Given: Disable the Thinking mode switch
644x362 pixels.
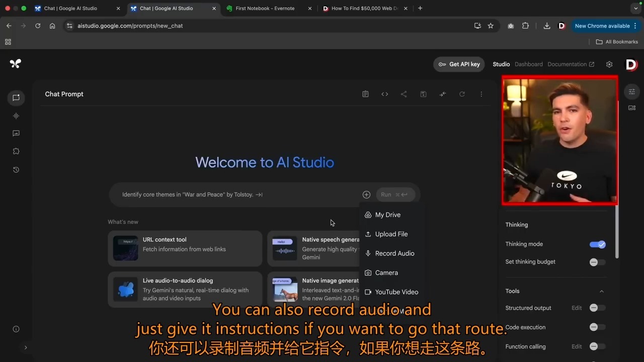Looking at the screenshot, I should pyautogui.click(x=598, y=244).
